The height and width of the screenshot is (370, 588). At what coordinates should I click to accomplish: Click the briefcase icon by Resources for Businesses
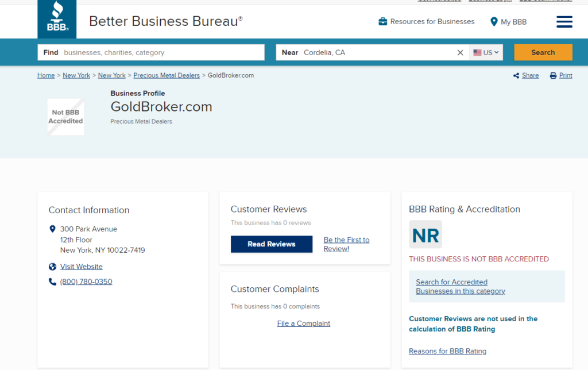[x=382, y=21]
